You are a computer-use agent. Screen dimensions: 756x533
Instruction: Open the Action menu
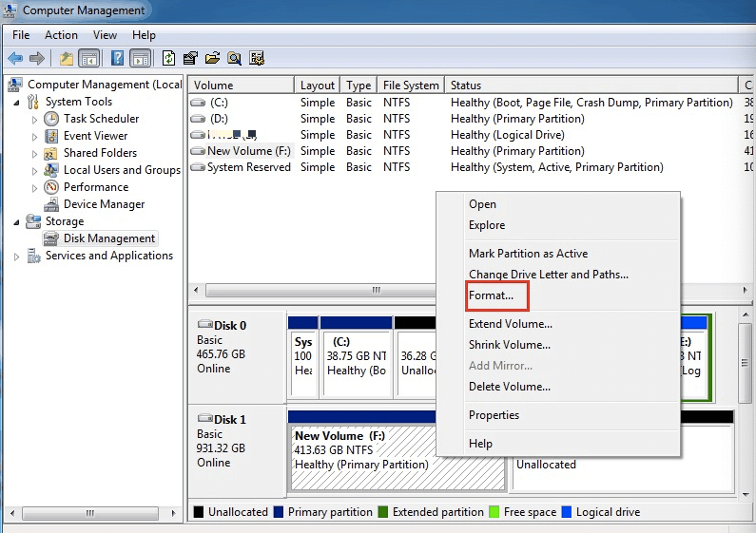61,35
